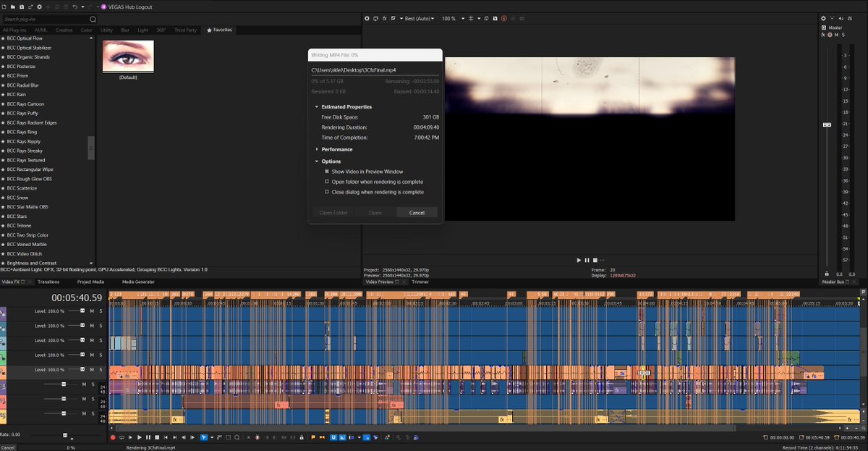Mute the second video track

[92, 326]
